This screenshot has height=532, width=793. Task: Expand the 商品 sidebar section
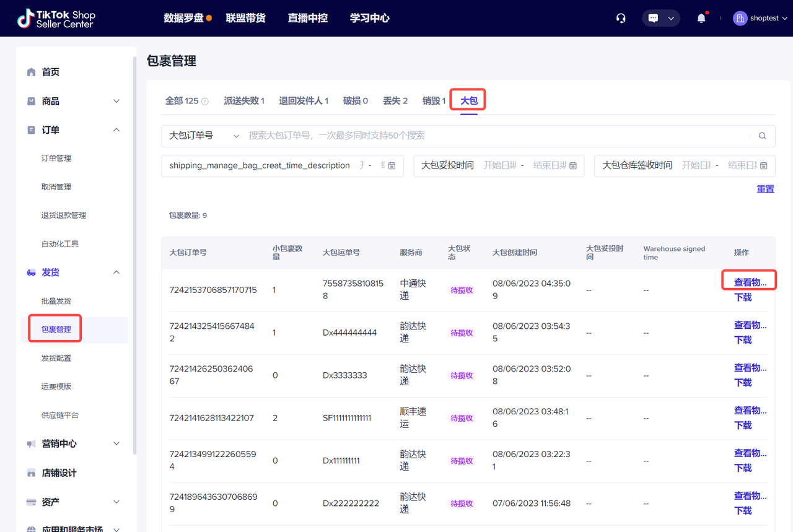(x=116, y=101)
